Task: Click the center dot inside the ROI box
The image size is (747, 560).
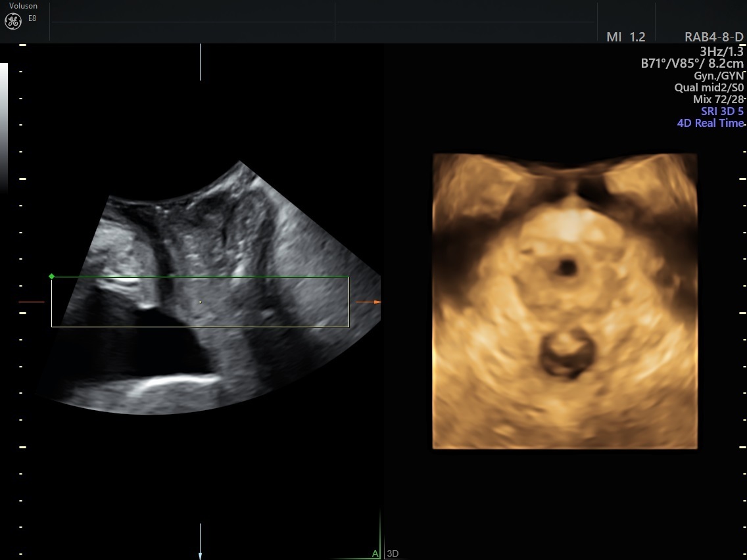Action: pyautogui.click(x=200, y=302)
